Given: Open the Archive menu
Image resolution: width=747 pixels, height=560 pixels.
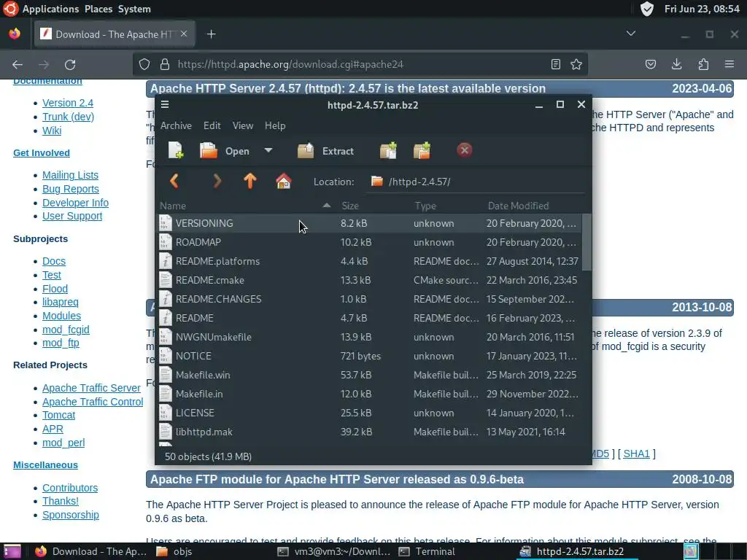Looking at the screenshot, I should click(176, 125).
